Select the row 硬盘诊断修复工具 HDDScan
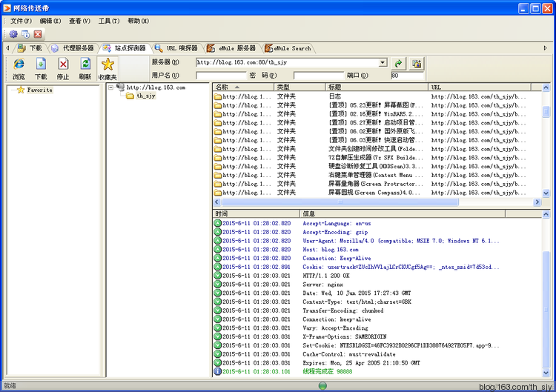The height and width of the screenshot is (392, 556). tap(377, 166)
